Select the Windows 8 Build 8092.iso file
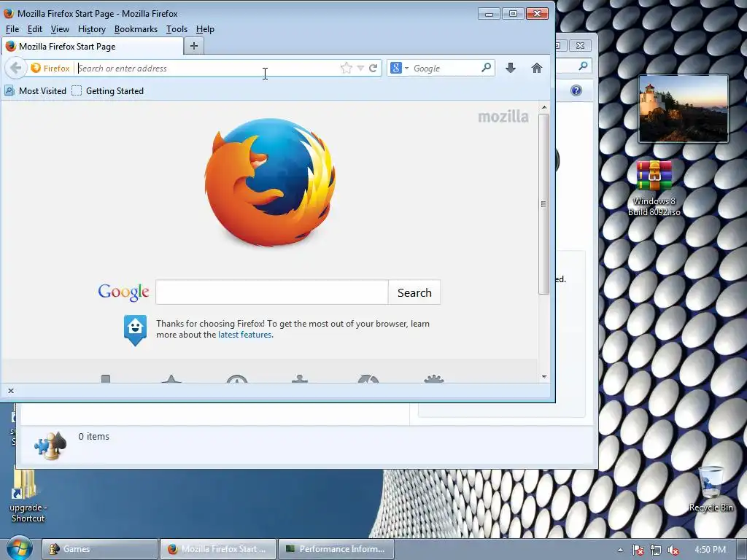747x560 pixels. pyautogui.click(x=654, y=187)
